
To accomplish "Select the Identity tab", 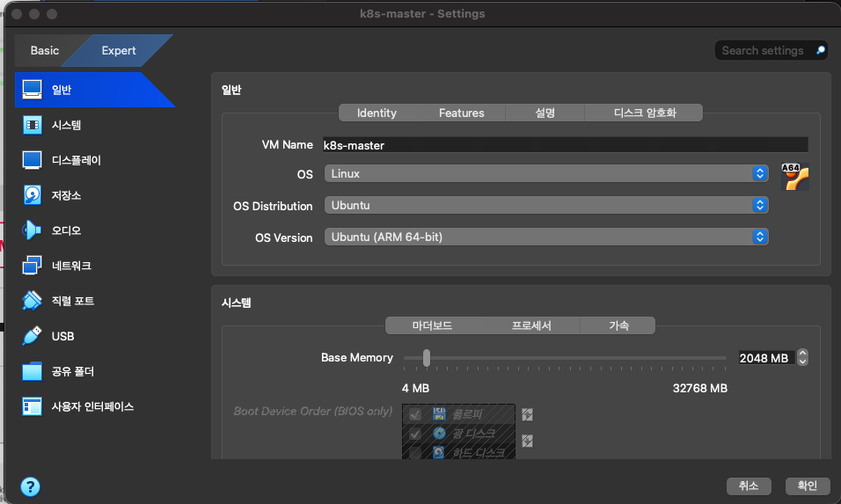I will pos(377,113).
